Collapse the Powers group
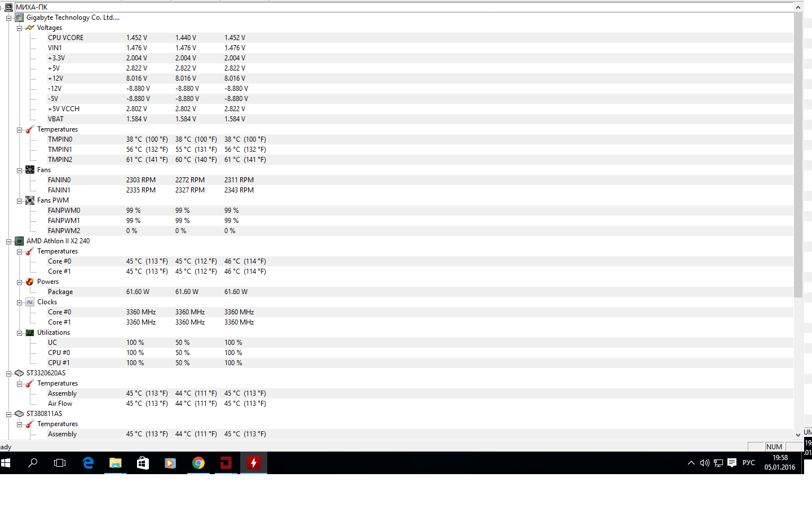 click(x=20, y=282)
